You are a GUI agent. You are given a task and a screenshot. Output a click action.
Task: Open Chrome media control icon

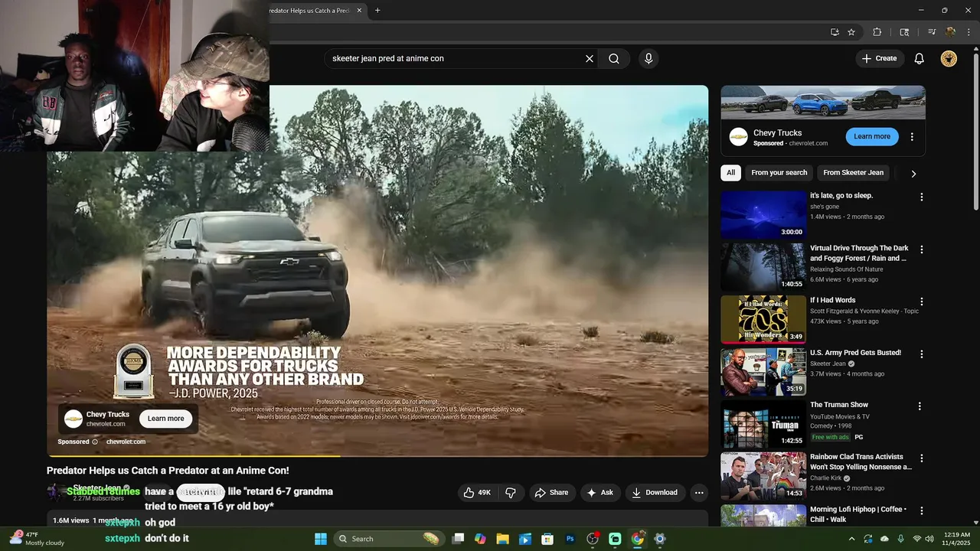tap(932, 32)
